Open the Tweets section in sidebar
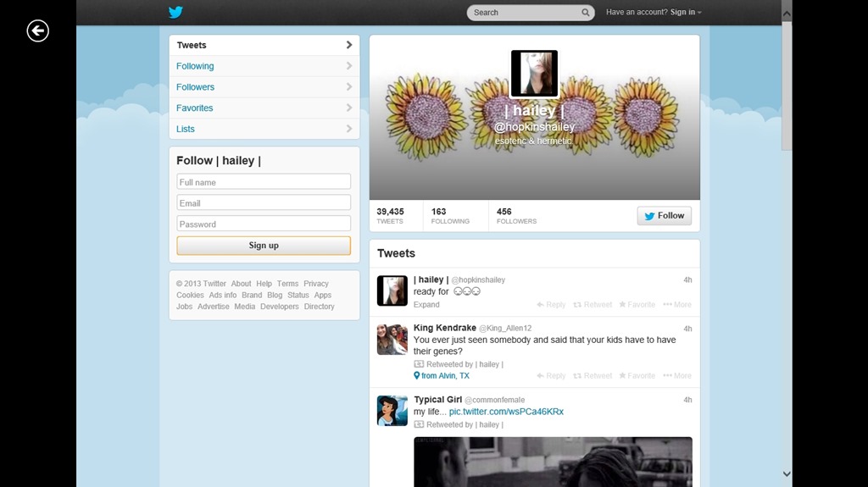Image resolution: width=868 pixels, height=487 pixels. [264, 46]
